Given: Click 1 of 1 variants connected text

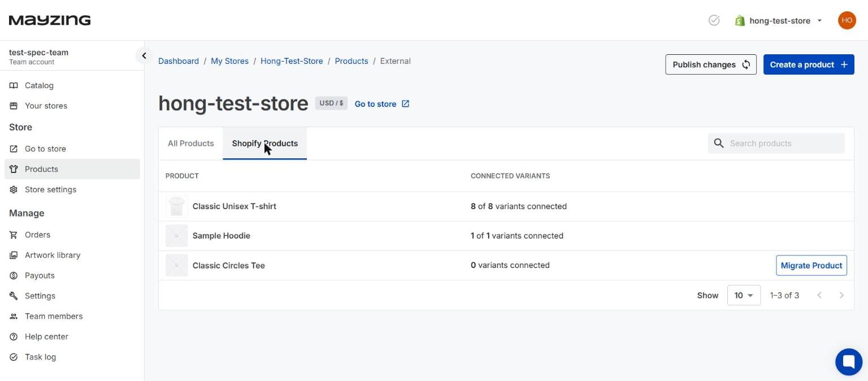Looking at the screenshot, I should tap(517, 236).
